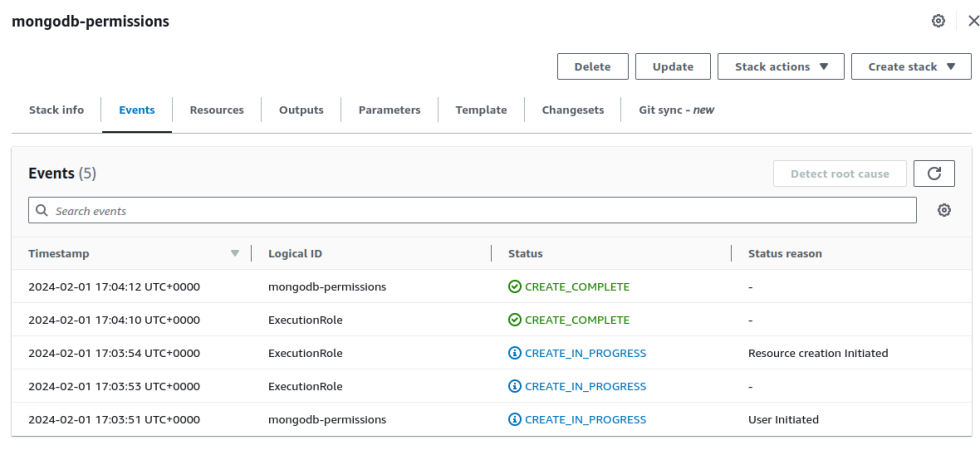This screenshot has width=980, height=450.
Task: Select the Events tab
Action: pos(137,110)
